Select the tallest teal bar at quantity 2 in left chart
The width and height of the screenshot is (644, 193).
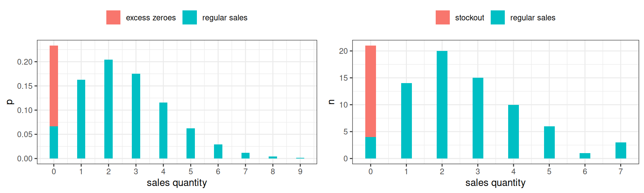coord(108,109)
